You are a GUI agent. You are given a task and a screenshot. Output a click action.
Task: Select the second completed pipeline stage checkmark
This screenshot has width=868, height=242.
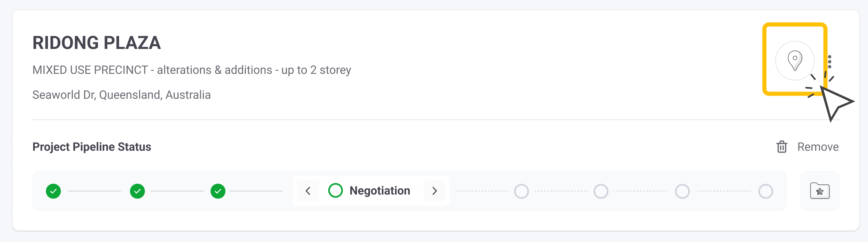(137, 191)
